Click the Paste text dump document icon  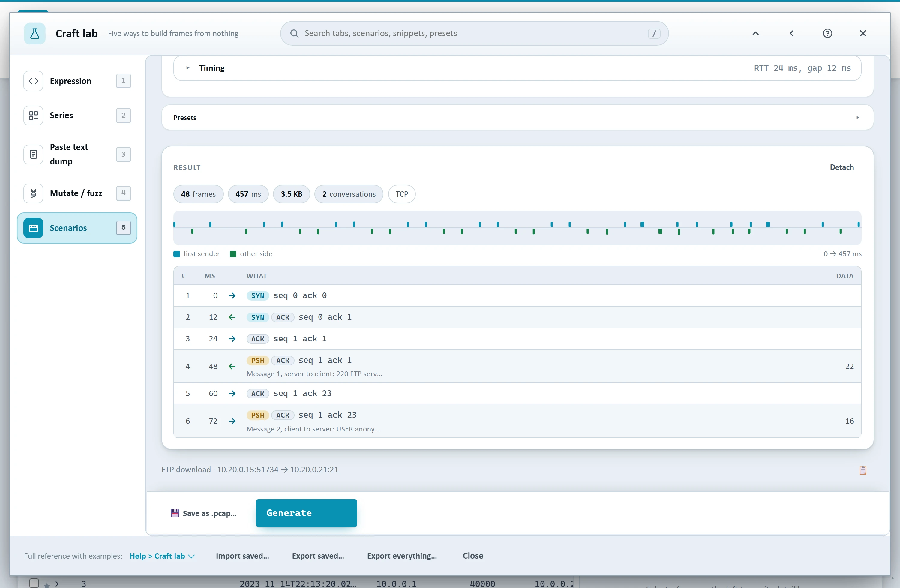tap(33, 154)
